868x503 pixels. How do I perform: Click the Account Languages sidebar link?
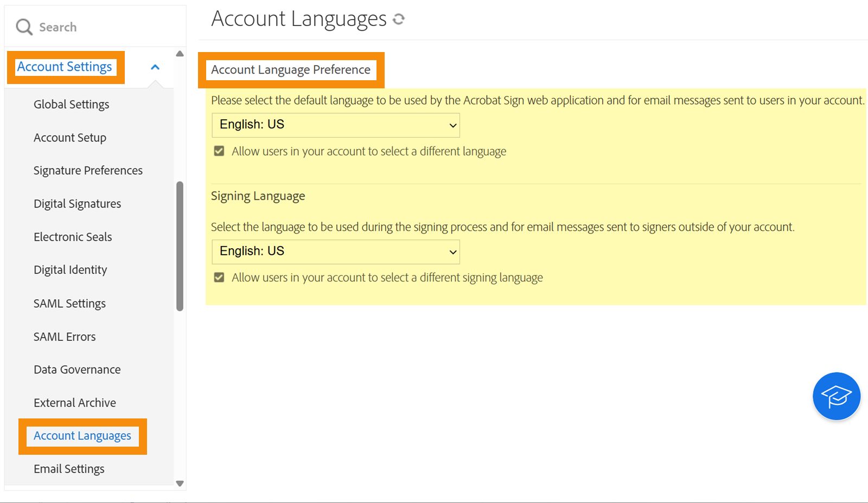[x=82, y=436]
